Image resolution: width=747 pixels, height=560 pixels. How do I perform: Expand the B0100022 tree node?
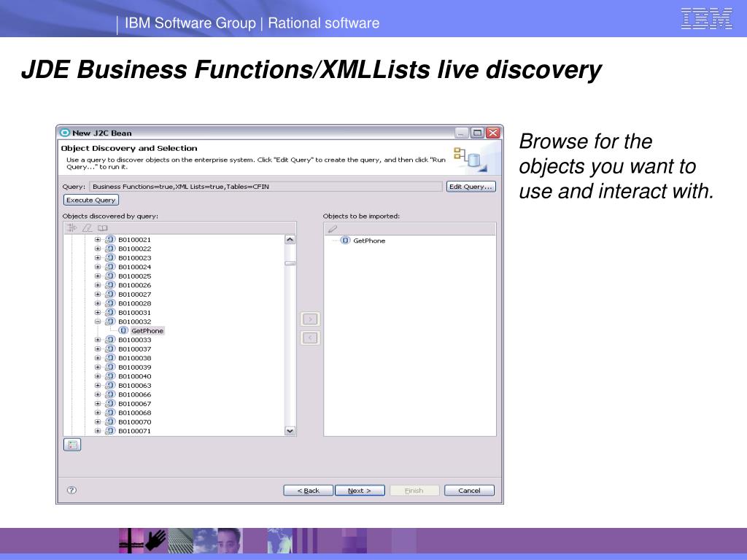(98, 249)
